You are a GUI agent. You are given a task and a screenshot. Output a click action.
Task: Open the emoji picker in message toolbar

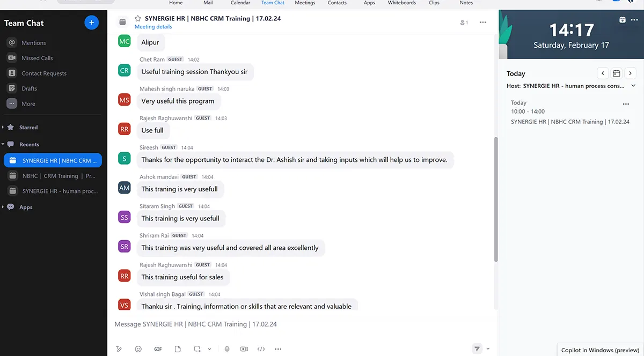tap(138, 349)
